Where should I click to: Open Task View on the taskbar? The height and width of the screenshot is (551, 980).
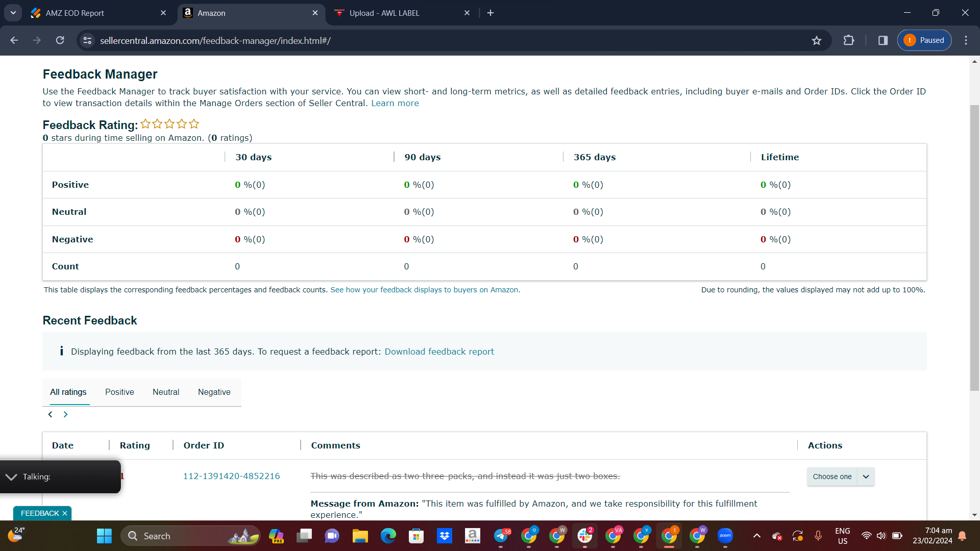tap(304, 536)
